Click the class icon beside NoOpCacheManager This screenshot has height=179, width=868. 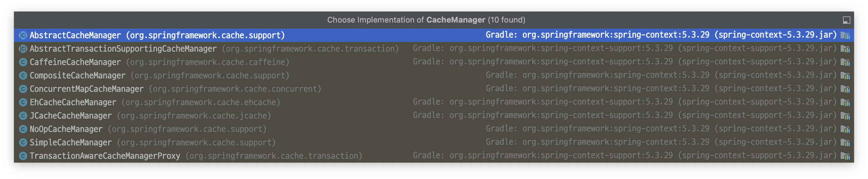click(23, 129)
